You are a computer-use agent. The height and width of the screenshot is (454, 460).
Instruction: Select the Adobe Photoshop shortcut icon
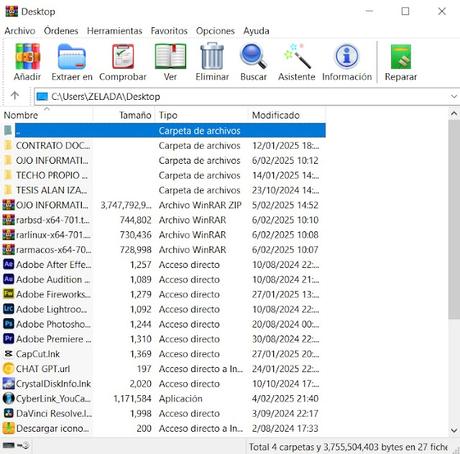(x=8, y=324)
